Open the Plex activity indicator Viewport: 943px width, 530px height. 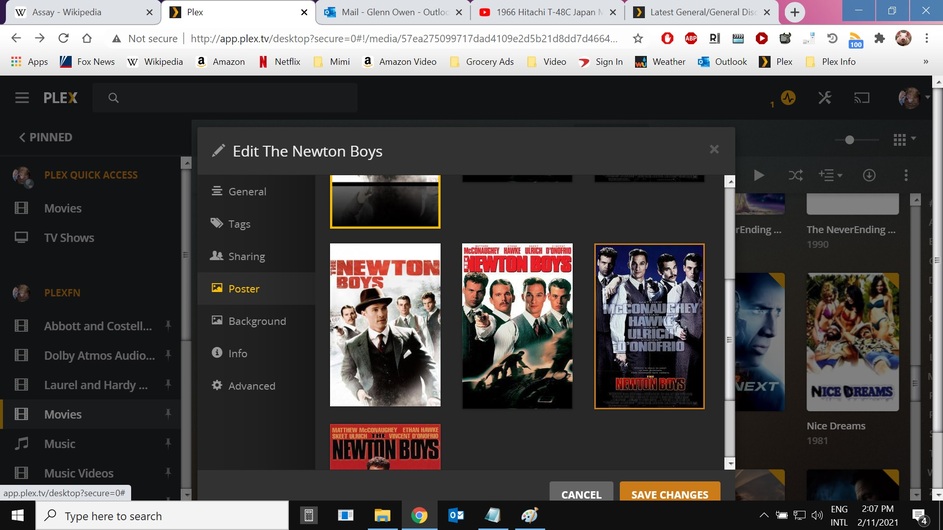click(787, 97)
